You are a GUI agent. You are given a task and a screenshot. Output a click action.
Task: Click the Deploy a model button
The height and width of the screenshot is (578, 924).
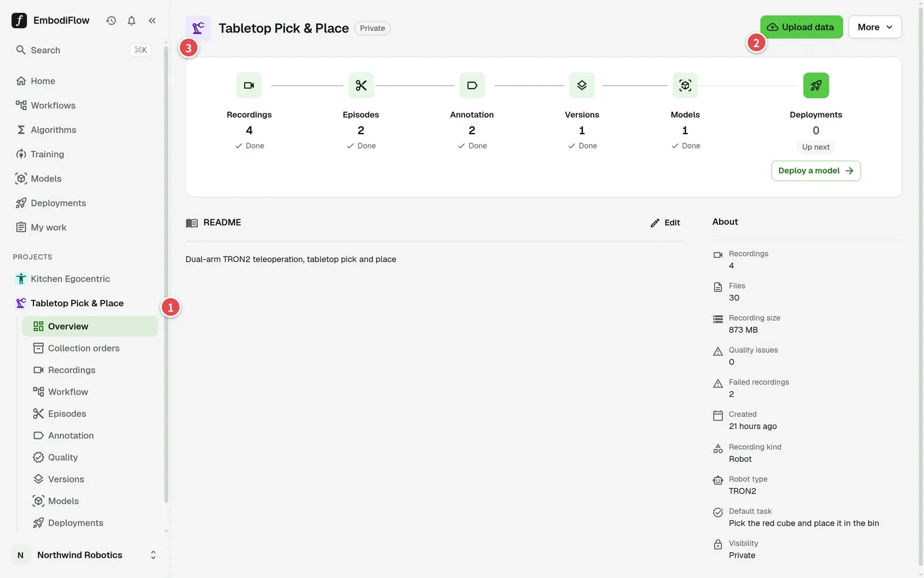tap(815, 171)
